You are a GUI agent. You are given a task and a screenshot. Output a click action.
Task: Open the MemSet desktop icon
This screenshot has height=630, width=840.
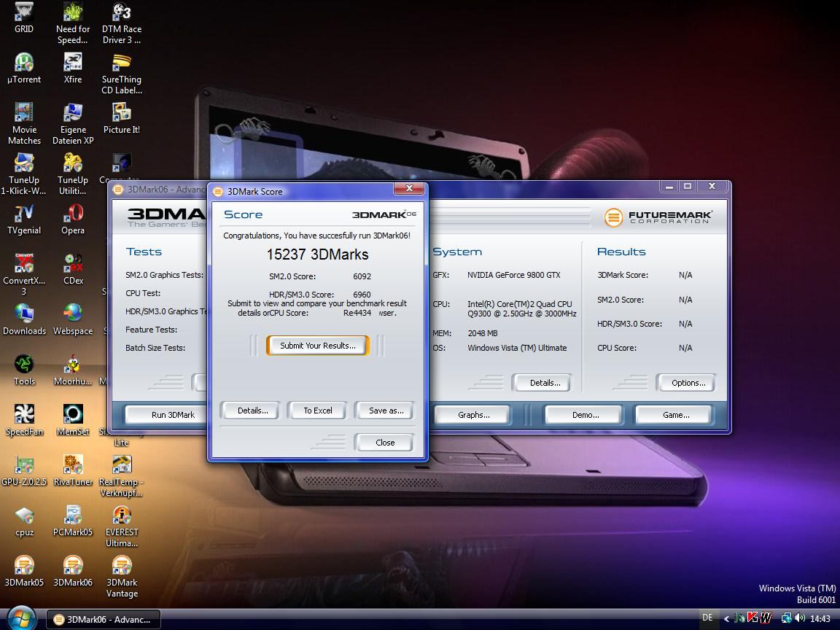click(x=73, y=421)
